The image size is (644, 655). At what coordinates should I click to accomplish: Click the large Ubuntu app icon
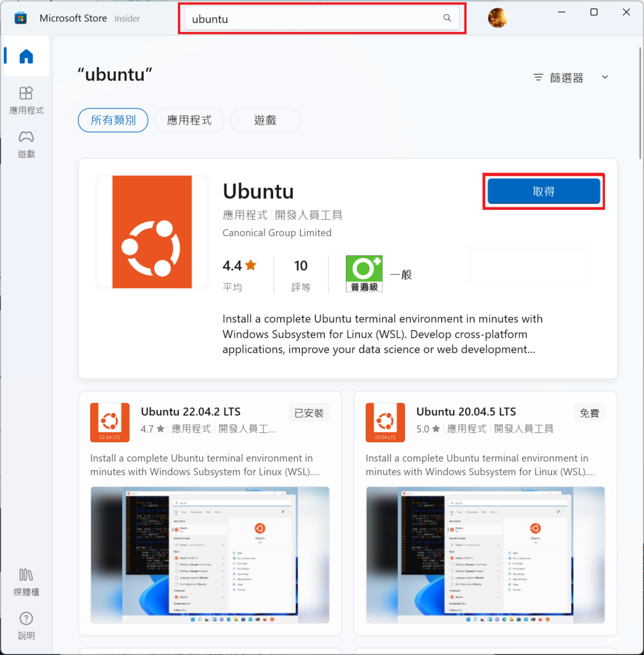[152, 232]
